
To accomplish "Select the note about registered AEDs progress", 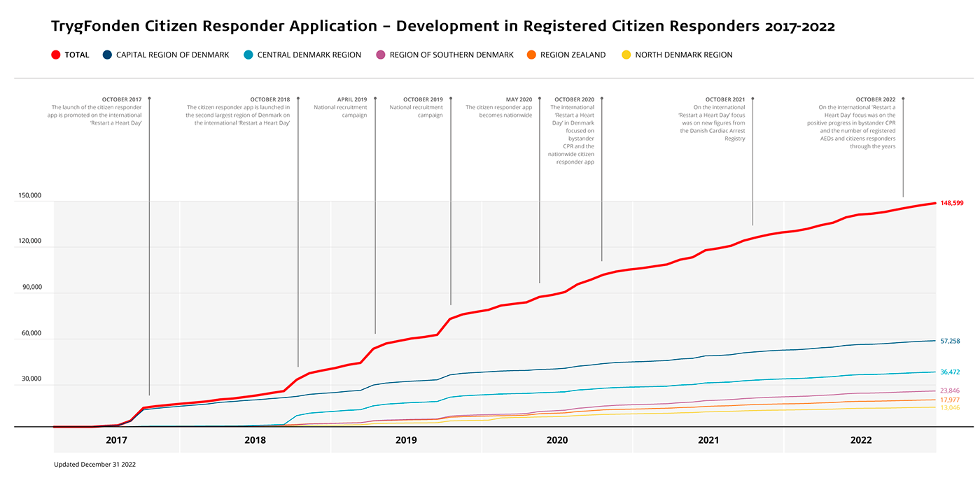I will tap(851, 127).
